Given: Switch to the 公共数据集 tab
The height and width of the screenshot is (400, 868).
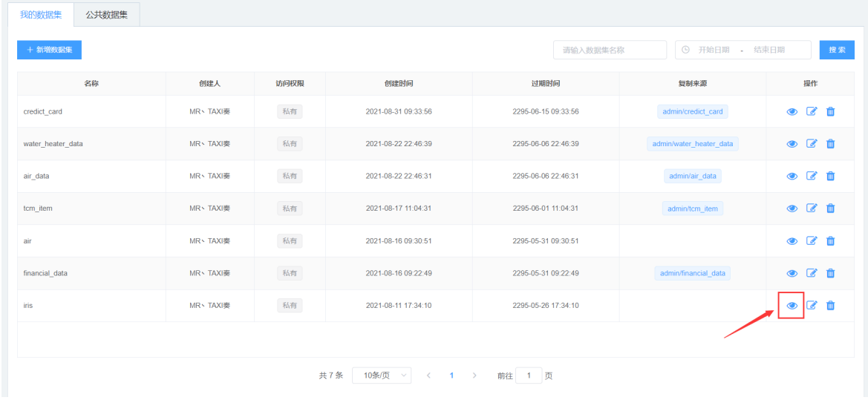Looking at the screenshot, I should (106, 16).
